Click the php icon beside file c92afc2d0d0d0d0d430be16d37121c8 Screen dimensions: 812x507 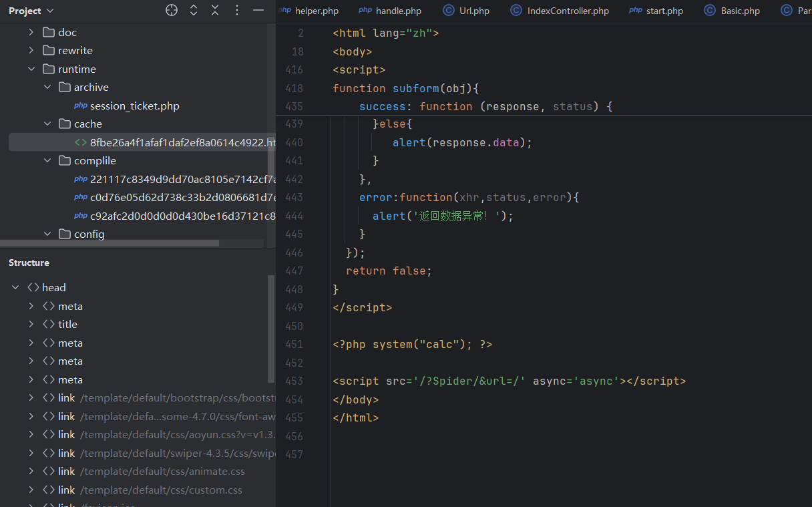pos(81,216)
